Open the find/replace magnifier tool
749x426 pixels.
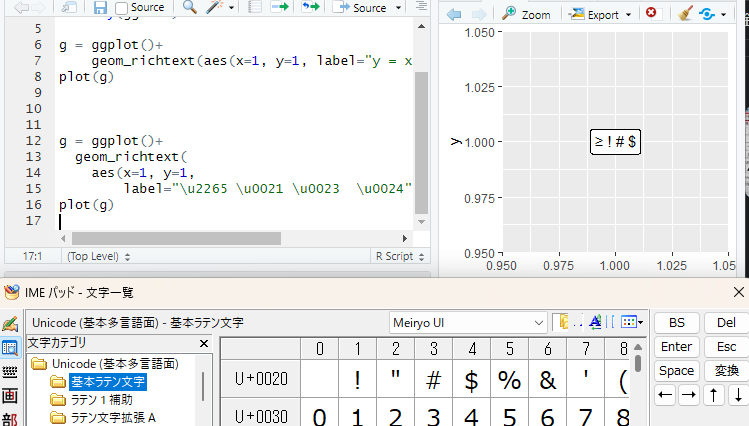coord(190,7)
